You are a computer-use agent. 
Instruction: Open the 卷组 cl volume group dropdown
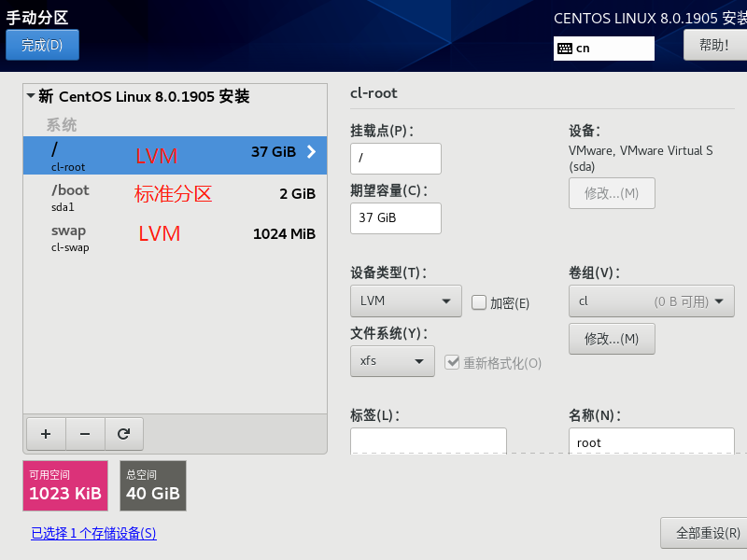coord(651,301)
